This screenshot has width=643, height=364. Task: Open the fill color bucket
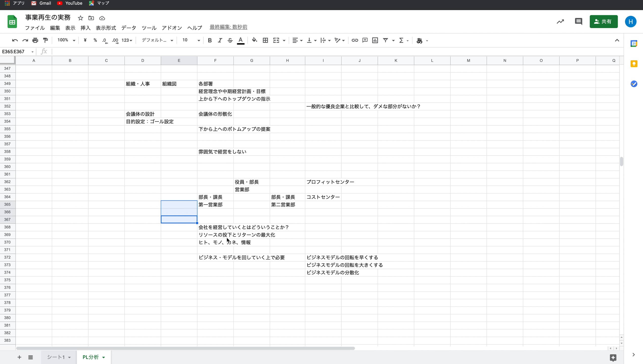coord(254,40)
